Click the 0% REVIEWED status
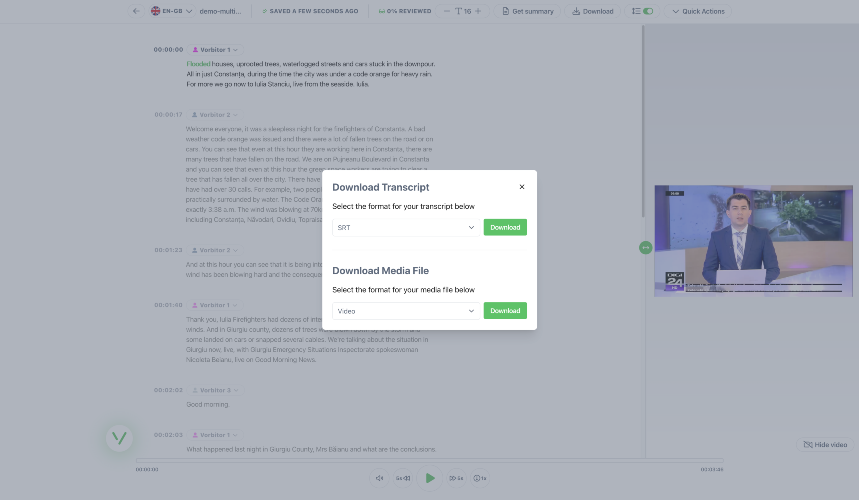 [405, 11]
